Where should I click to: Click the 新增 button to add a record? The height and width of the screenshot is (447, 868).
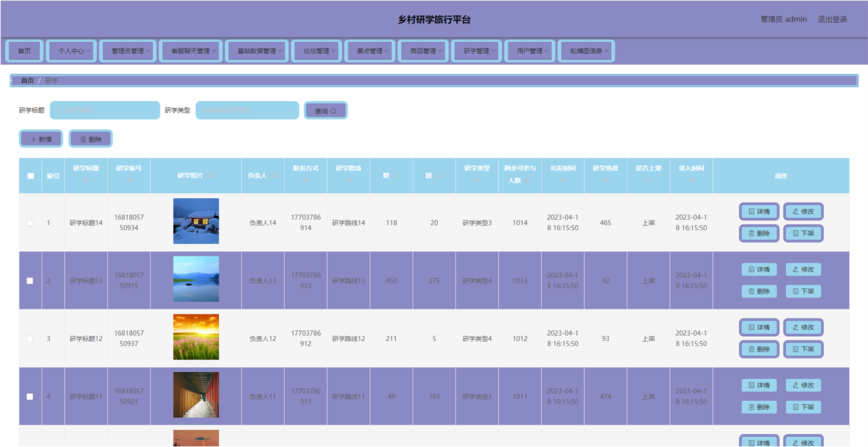pyautogui.click(x=41, y=139)
